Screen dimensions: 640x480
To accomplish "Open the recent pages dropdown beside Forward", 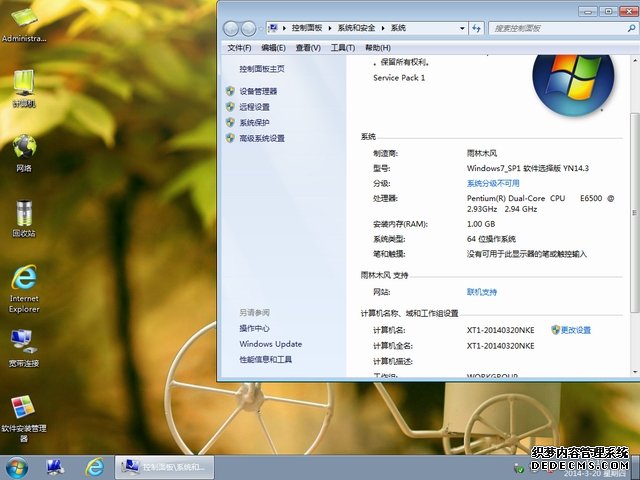I will tap(261, 29).
